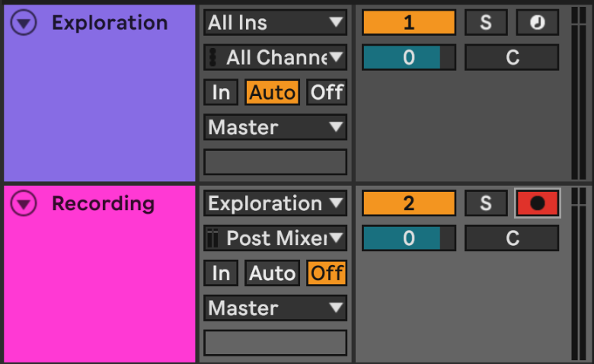The image size is (594, 364).
Task: Open the All Ins input dropdown
Action: (275, 23)
